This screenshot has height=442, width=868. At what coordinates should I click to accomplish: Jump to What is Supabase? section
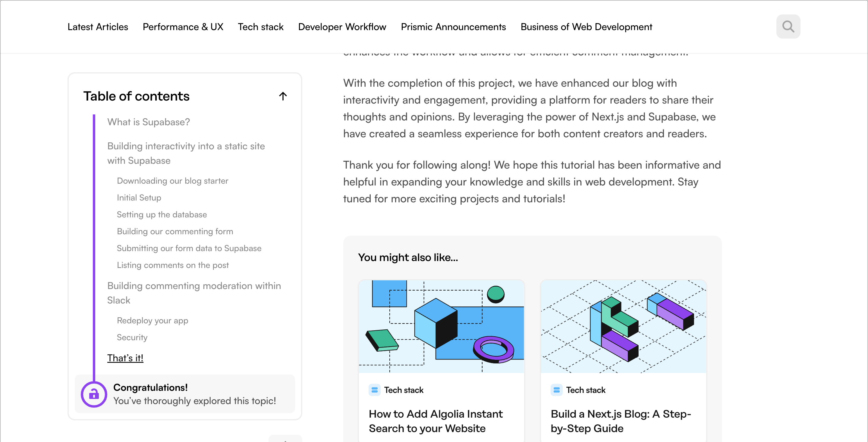[149, 122]
